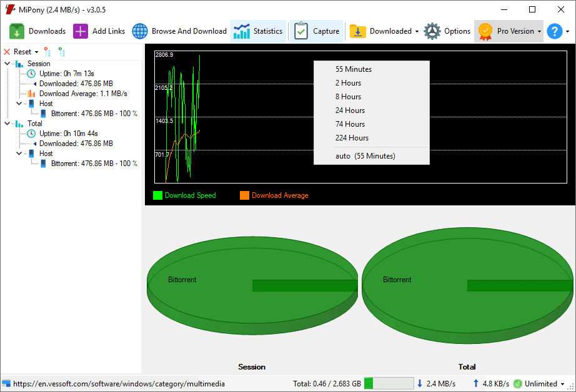Click the orange Download Average legend swatch
The height and width of the screenshot is (392, 576).
[x=245, y=195]
